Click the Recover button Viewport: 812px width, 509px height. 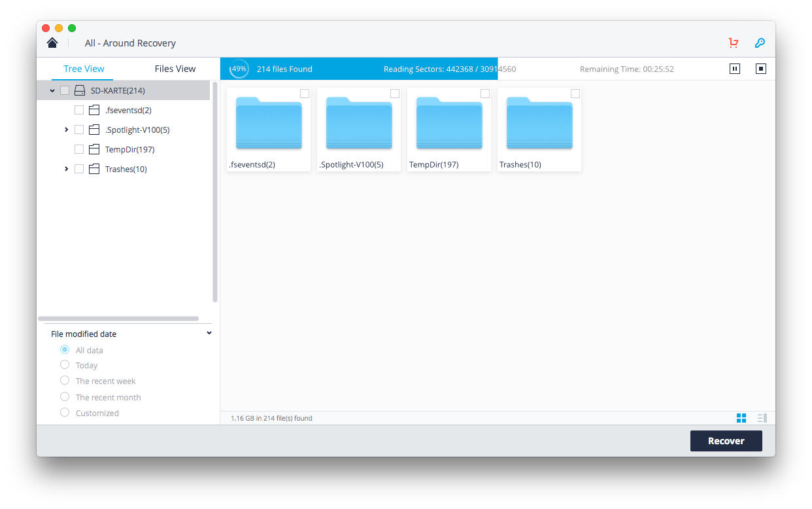point(726,441)
